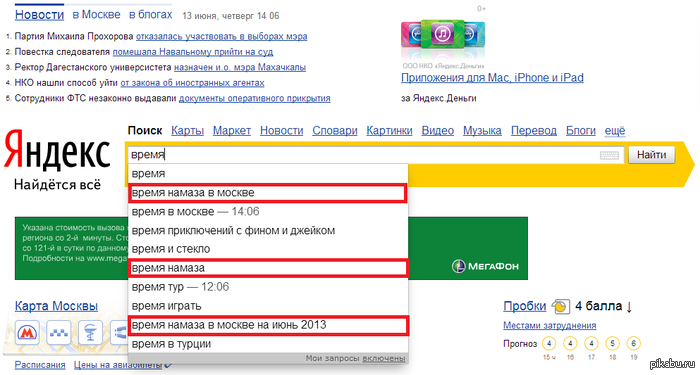This screenshot has height=375, width=700.
Task: Select traffic forecast circle for 15 ч
Action: (x=549, y=344)
